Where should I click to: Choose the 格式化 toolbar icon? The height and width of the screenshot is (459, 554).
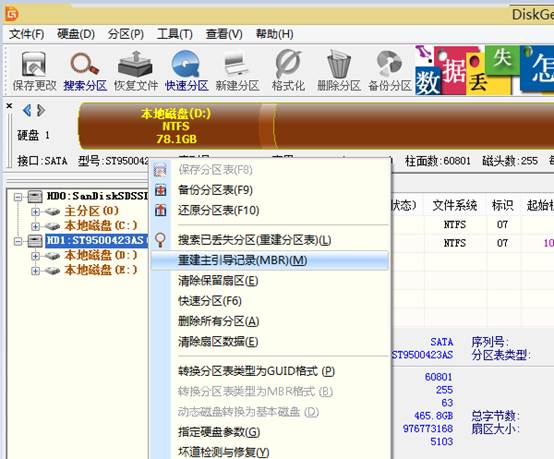[x=288, y=71]
